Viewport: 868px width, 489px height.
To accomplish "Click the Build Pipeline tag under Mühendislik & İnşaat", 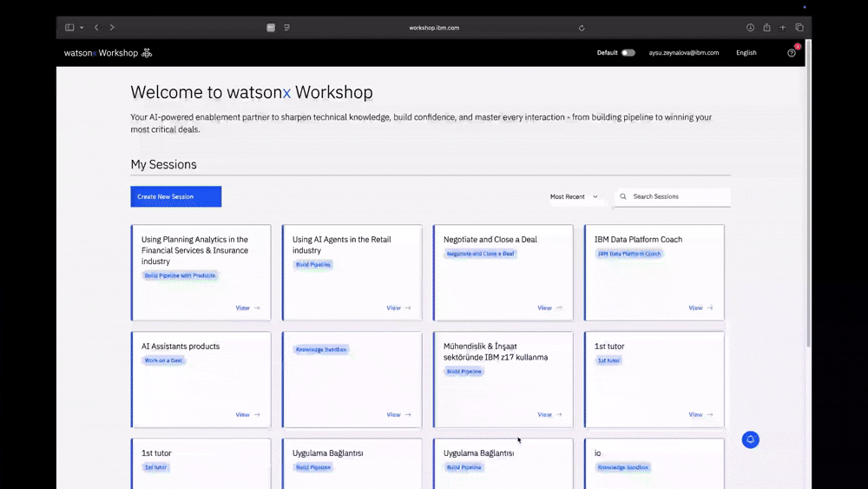I will 464,372.
